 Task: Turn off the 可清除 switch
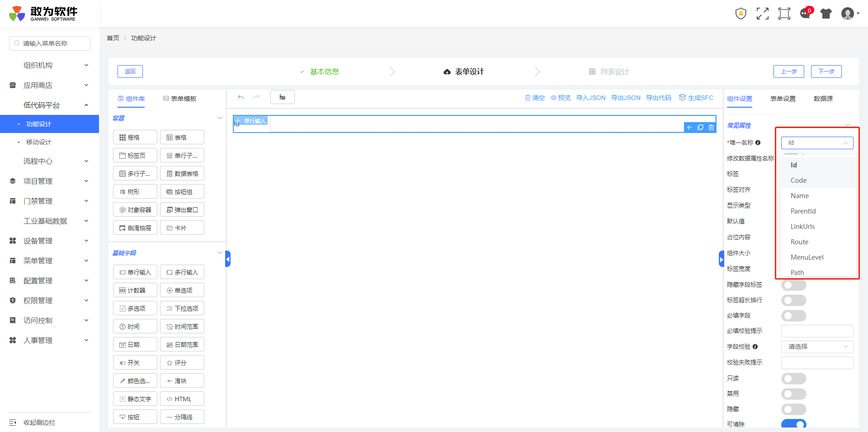(x=794, y=424)
